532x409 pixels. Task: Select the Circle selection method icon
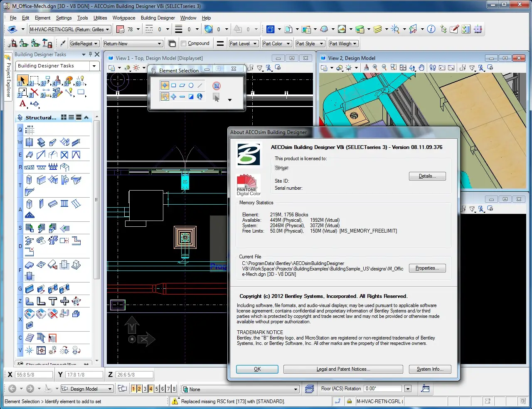(x=191, y=85)
